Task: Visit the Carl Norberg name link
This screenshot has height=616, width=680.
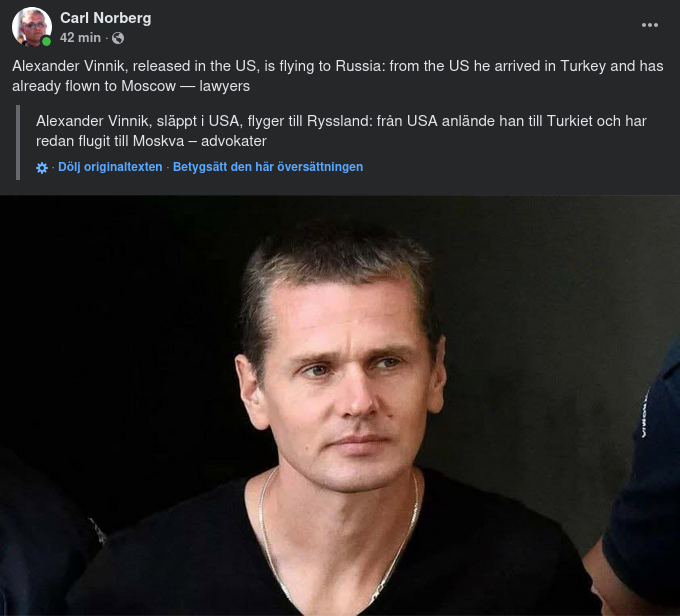Action: tap(105, 18)
